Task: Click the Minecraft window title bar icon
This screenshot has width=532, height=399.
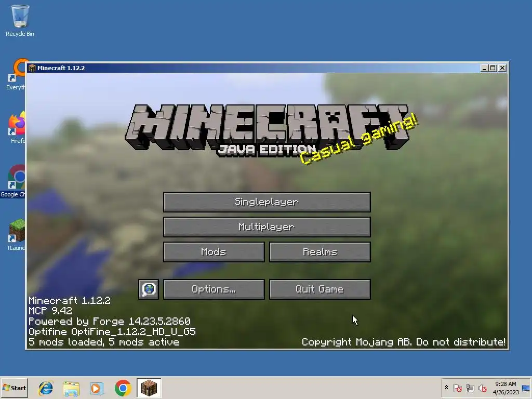Action: [x=32, y=68]
